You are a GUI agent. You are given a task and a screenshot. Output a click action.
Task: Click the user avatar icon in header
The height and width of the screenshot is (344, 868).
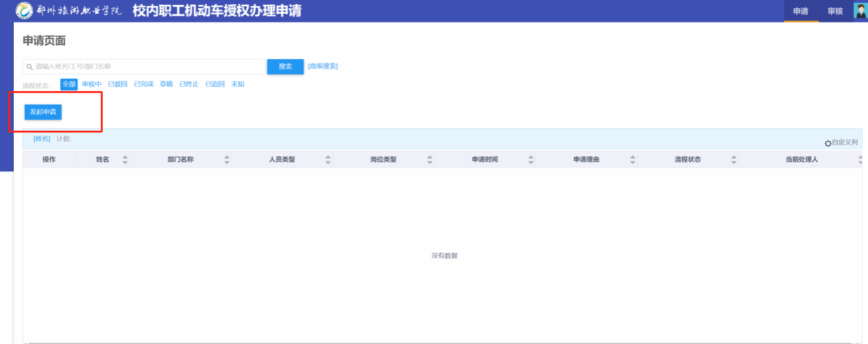pyautogui.click(x=860, y=11)
